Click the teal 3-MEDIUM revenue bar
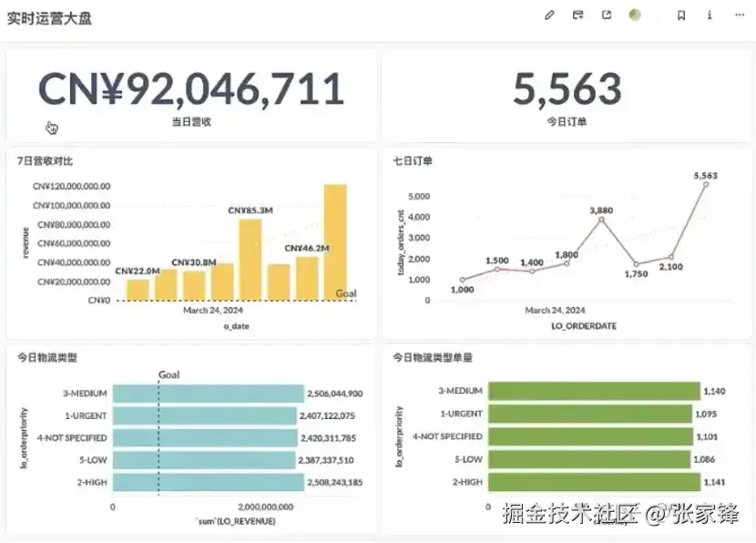The width and height of the screenshot is (756, 543). pos(209,394)
